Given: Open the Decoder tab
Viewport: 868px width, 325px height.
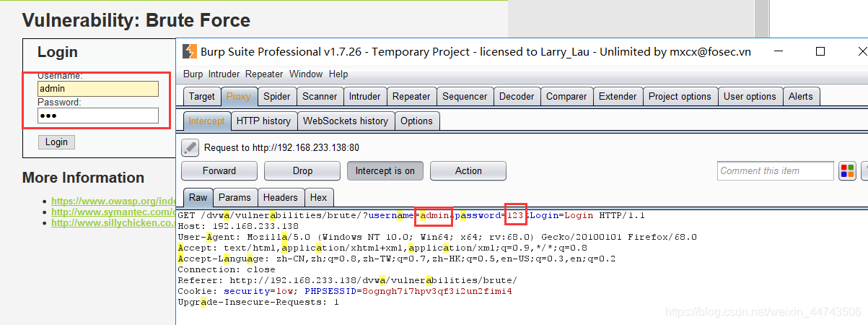Looking at the screenshot, I should pyautogui.click(x=517, y=96).
